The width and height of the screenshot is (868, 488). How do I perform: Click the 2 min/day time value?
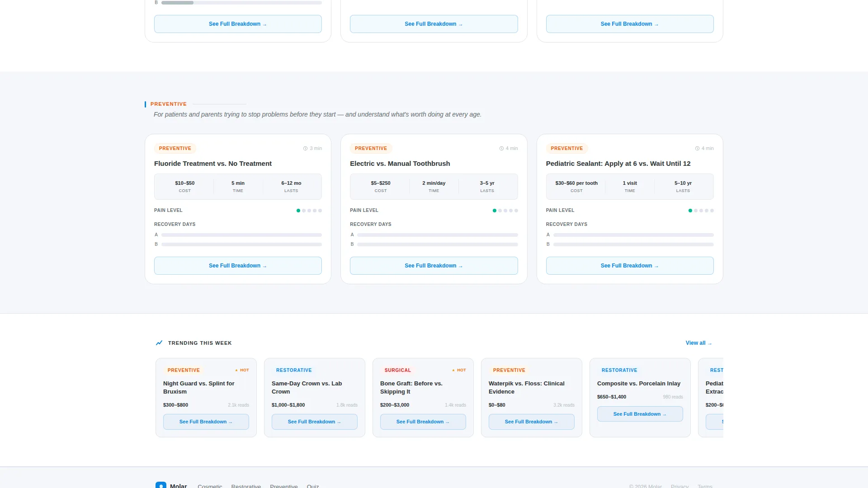point(434,183)
